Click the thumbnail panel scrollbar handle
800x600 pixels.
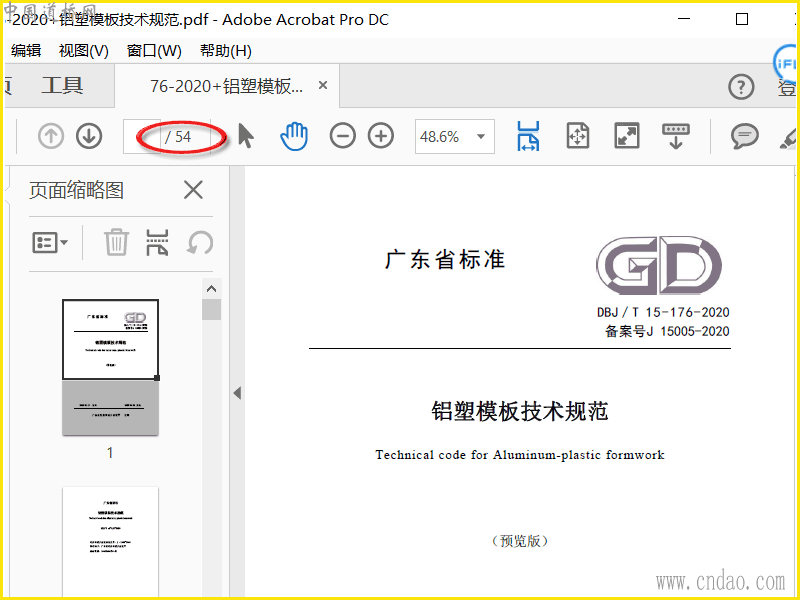click(x=211, y=310)
